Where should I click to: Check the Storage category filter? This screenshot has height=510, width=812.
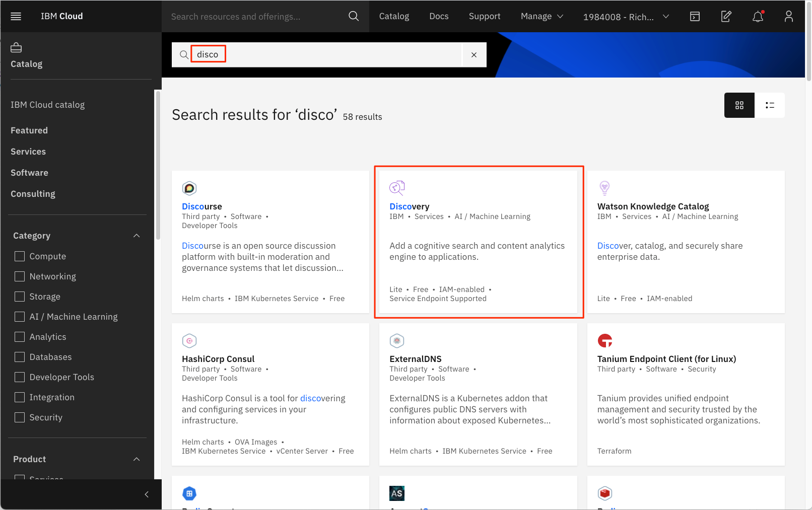(20, 297)
